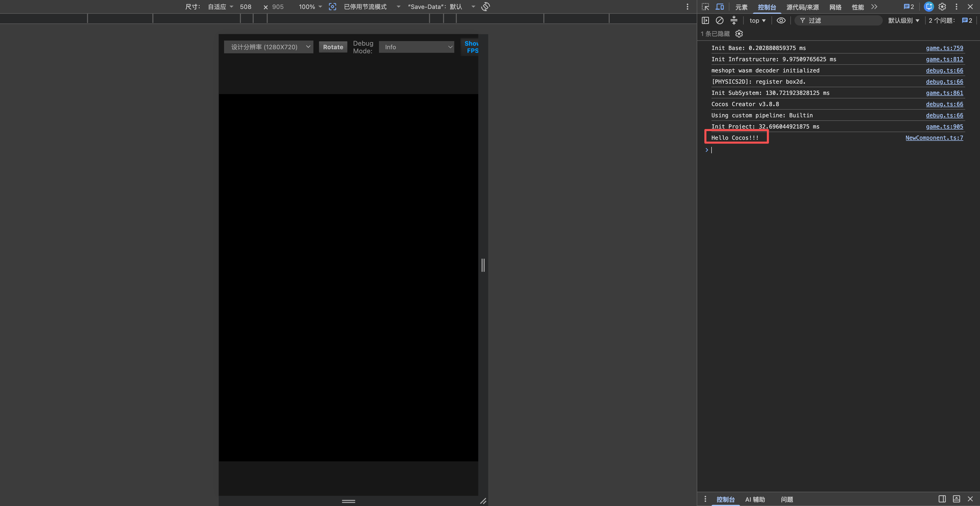Screen dimensions: 980x506
Task: Toggle the console sidebar icon
Action: click(705, 20)
